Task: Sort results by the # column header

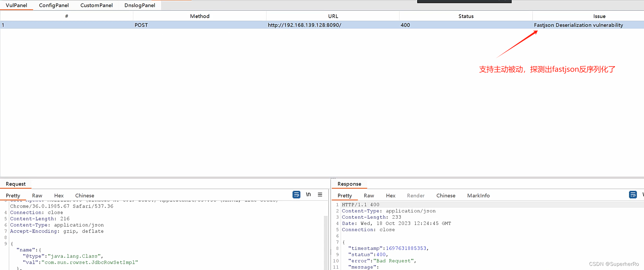Action: tap(67, 16)
